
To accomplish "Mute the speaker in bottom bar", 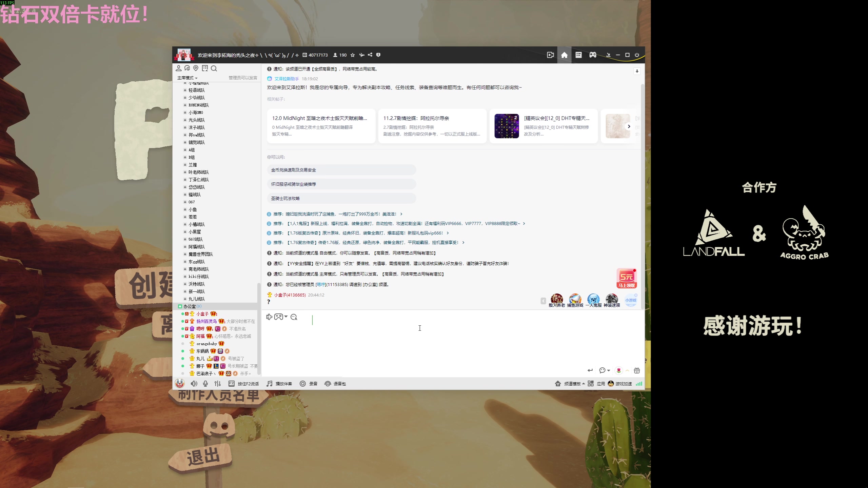I will click(x=194, y=384).
